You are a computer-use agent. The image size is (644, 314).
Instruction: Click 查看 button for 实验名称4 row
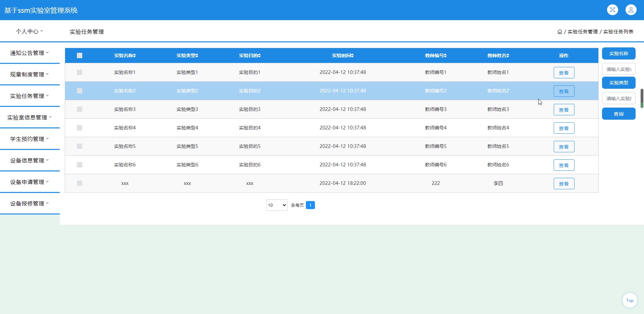point(564,128)
